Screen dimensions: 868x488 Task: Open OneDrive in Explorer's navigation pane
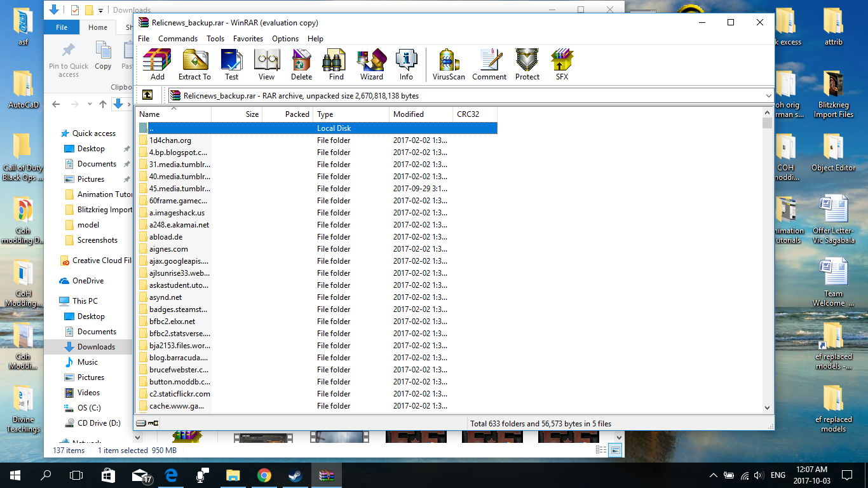click(x=88, y=281)
